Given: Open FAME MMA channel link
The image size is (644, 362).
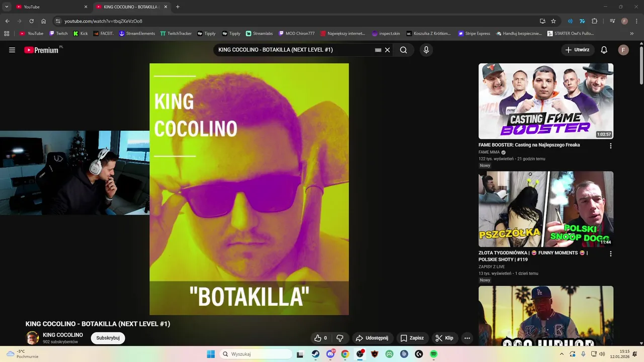Looking at the screenshot, I should click(489, 152).
